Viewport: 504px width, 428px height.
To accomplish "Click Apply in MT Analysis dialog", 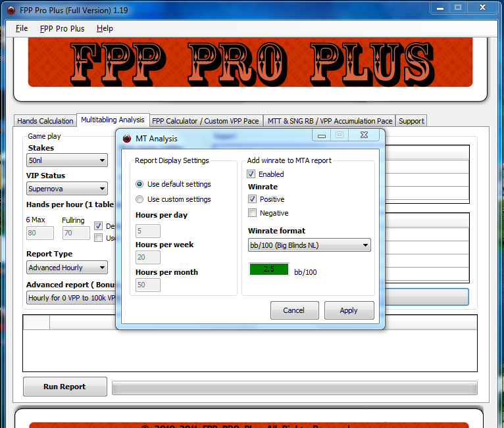I will tap(349, 310).
